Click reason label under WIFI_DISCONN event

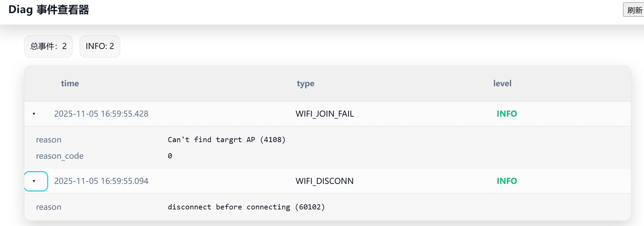coord(49,207)
